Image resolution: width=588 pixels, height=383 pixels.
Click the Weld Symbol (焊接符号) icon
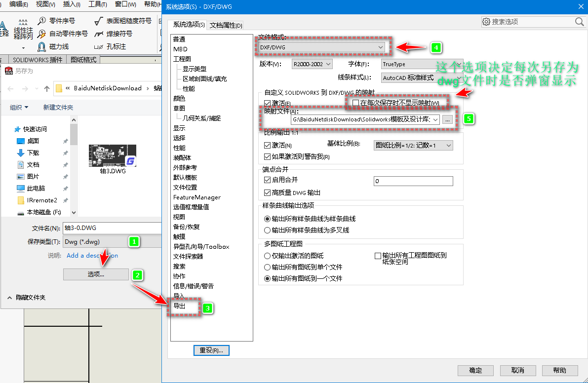tap(99, 34)
